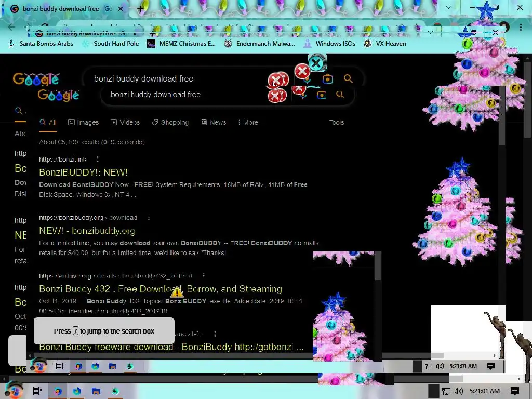Click Task View on duplicated upper taskbar
This screenshot has height=399, width=532.
(60, 366)
